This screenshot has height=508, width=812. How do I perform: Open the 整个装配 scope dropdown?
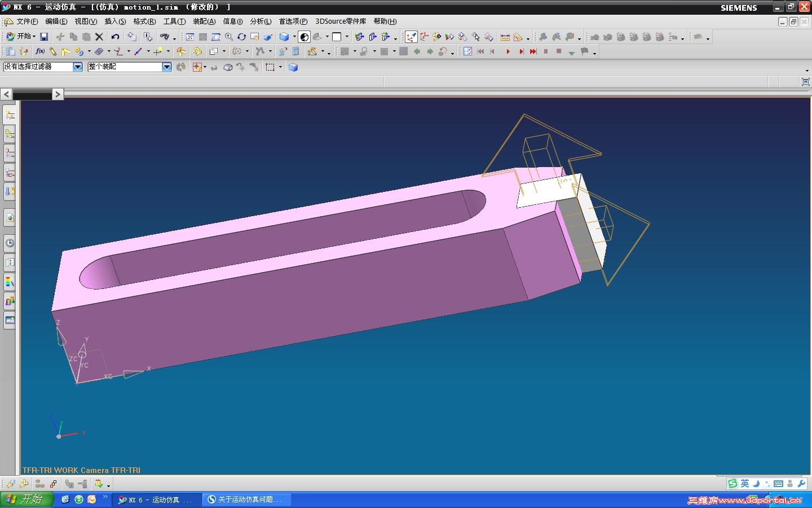coord(166,67)
